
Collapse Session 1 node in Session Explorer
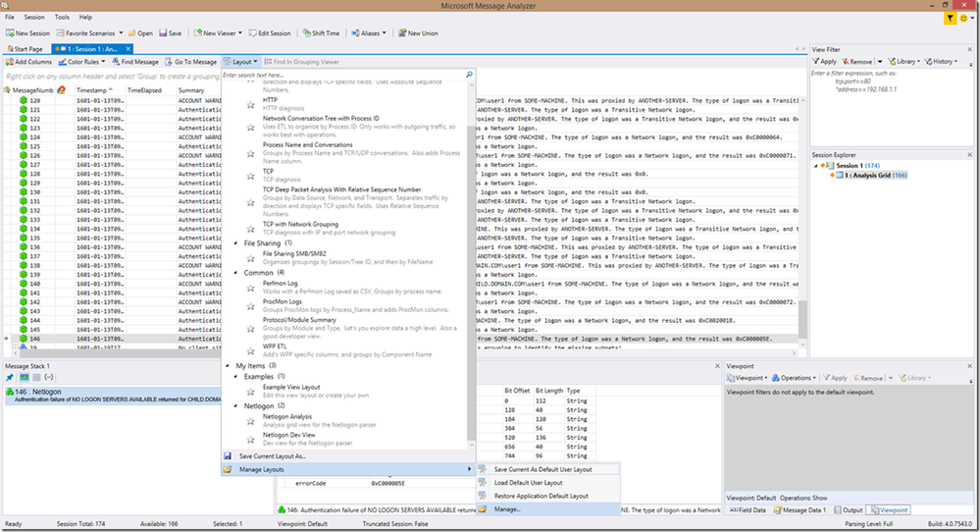pos(815,166)
